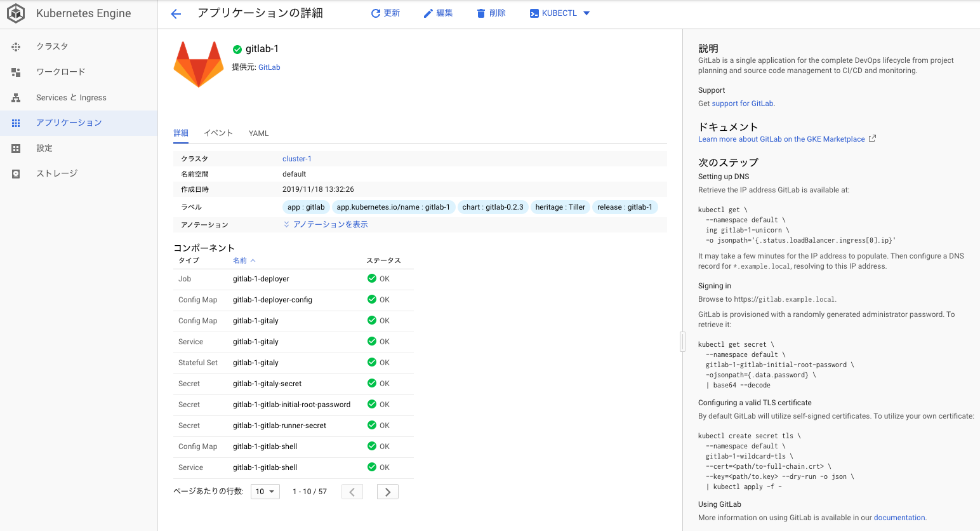Go to the previous page of components
Viewport: 980px width, 531px height.
click(x=352, y=492)
